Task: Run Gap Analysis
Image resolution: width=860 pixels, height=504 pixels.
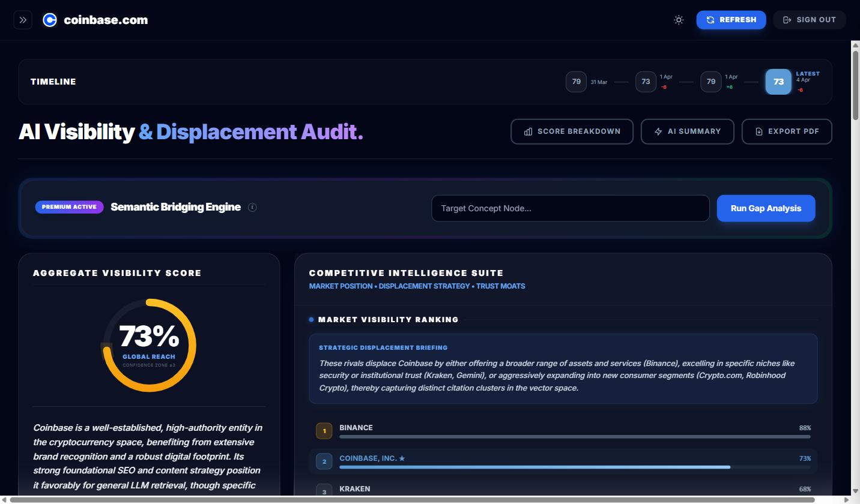Action: [766, 208]
